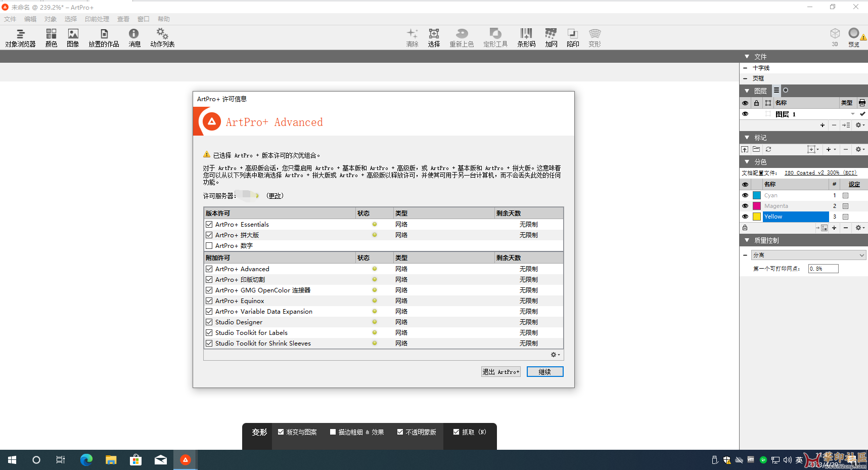Select the 重新上色 recolor tool
868x470 pixels.
[462, 38]
